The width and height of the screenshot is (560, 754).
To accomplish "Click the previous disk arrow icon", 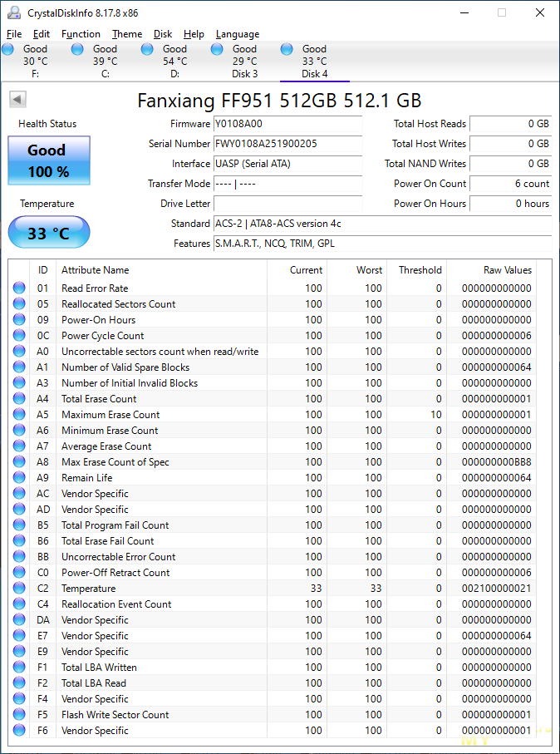I will coord(17,100).
